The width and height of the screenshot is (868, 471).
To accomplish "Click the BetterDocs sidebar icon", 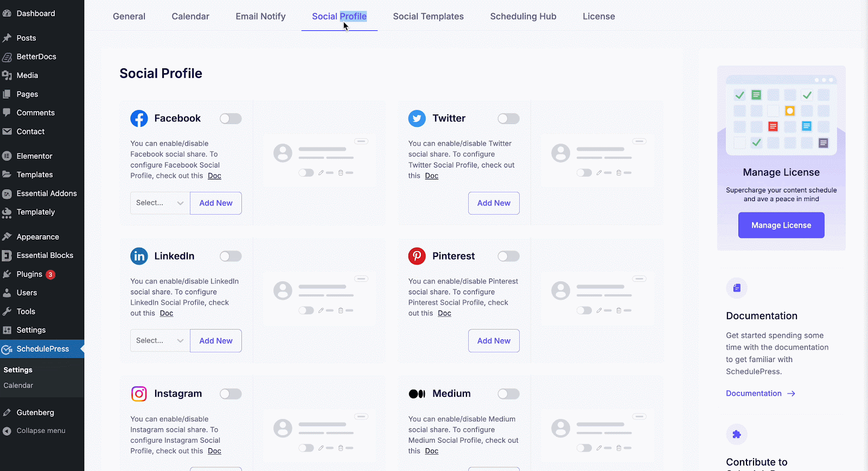I will [7, 57].
